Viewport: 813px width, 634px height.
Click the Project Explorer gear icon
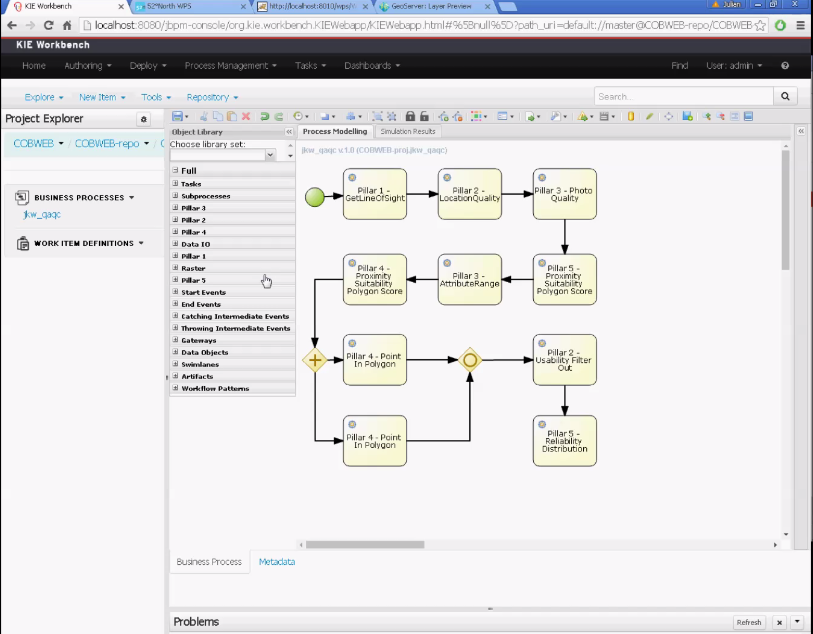click(x=144, y=119)
